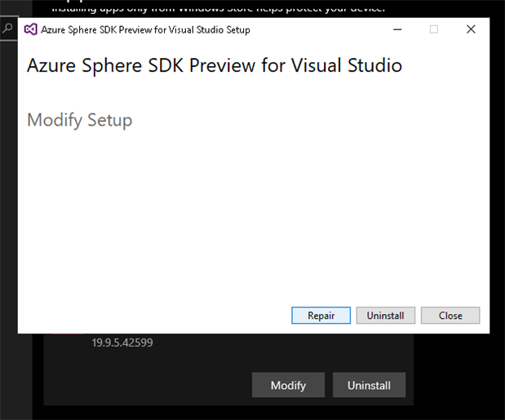The image size is (505, 420).
Task: Click the Close button beside Uninstall
Action: 450,316
